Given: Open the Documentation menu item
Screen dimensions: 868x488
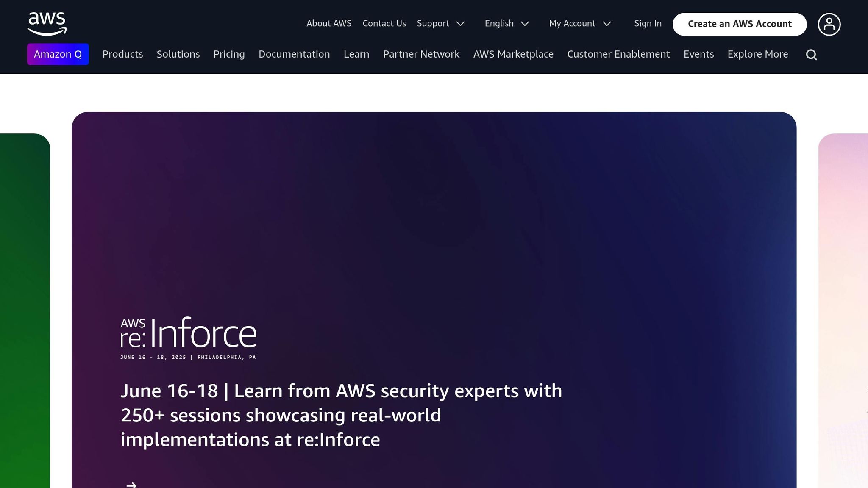Looking at the screenshot, I should tap(294, 54).
